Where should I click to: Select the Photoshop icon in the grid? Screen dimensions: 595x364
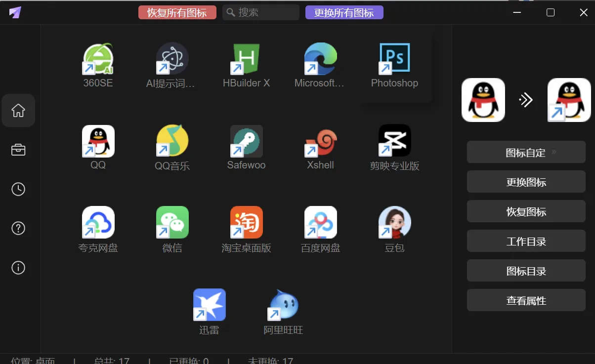pyautogui.click(x=394, y=58)
